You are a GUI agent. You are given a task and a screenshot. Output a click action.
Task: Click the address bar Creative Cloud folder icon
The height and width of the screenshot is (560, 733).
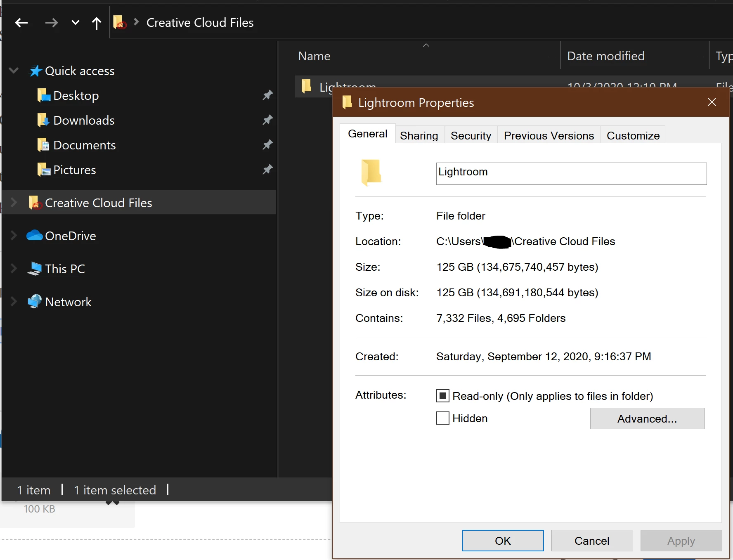click(x=120, y=22)
